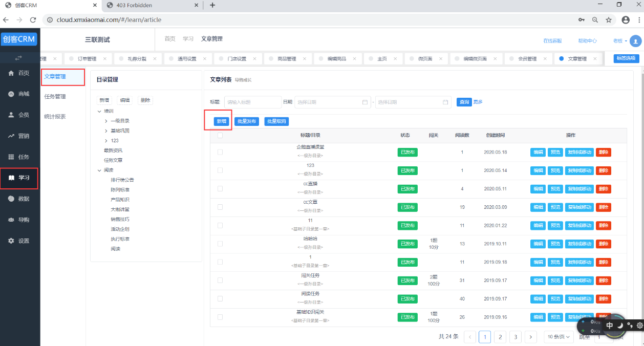The height and width of the screenshot is (346, 644).
Task: Open the 10条/页 page size dropdown
Action: [x=558, y=337]
